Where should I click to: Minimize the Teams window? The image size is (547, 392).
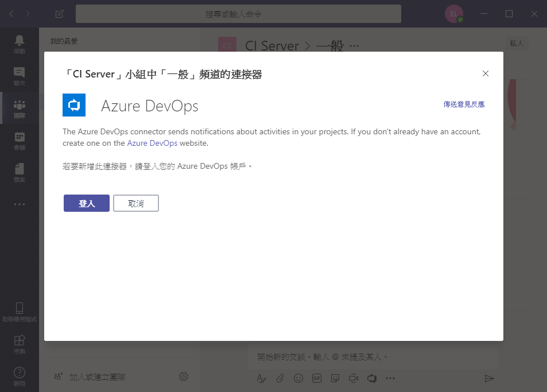484,14
